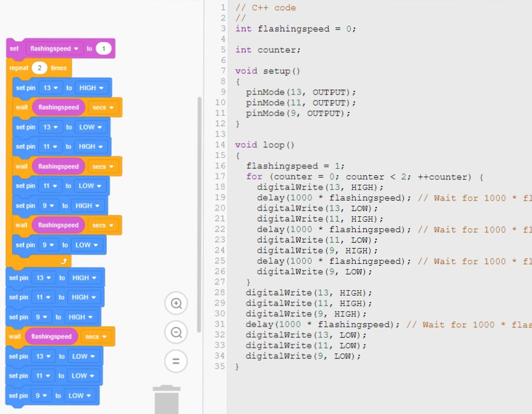Click code line 'int counter;'
The image size is (532, 414).
(x=268, y=50)
